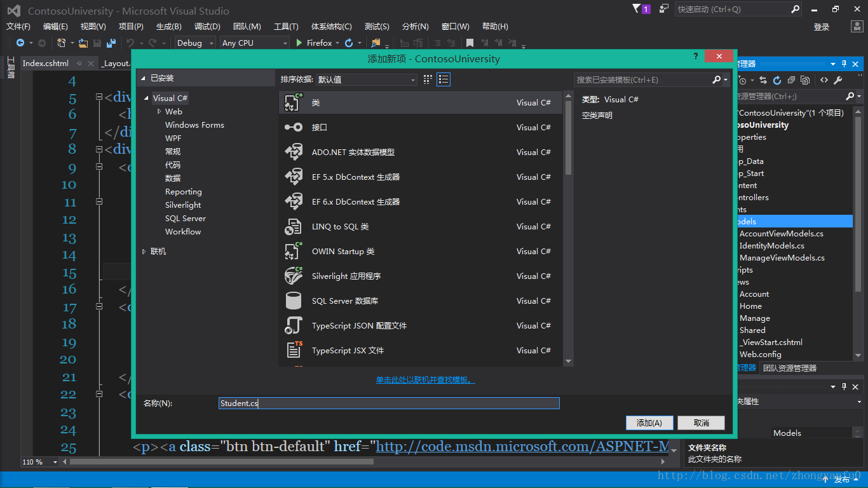Open the 调试(D) debug menu
This screenshot has width=868, height=488.
pyautogui.click(x=207, y=26)
